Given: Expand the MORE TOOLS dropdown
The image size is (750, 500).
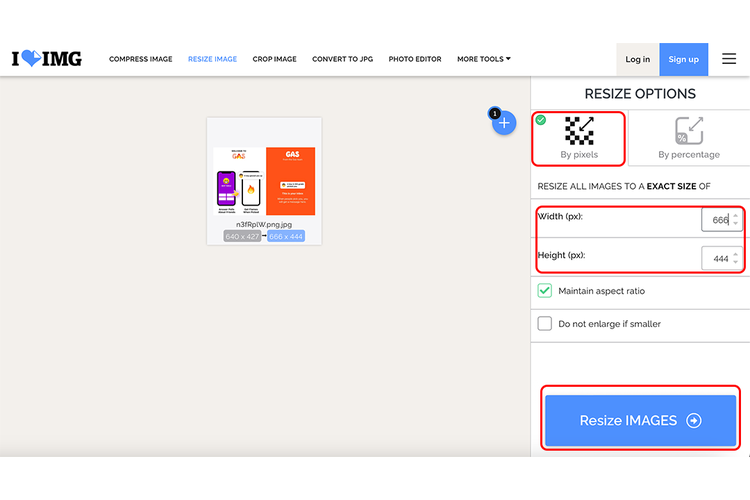Looking at the screenshot, I should pyautogui.click(x=484, y=59).
